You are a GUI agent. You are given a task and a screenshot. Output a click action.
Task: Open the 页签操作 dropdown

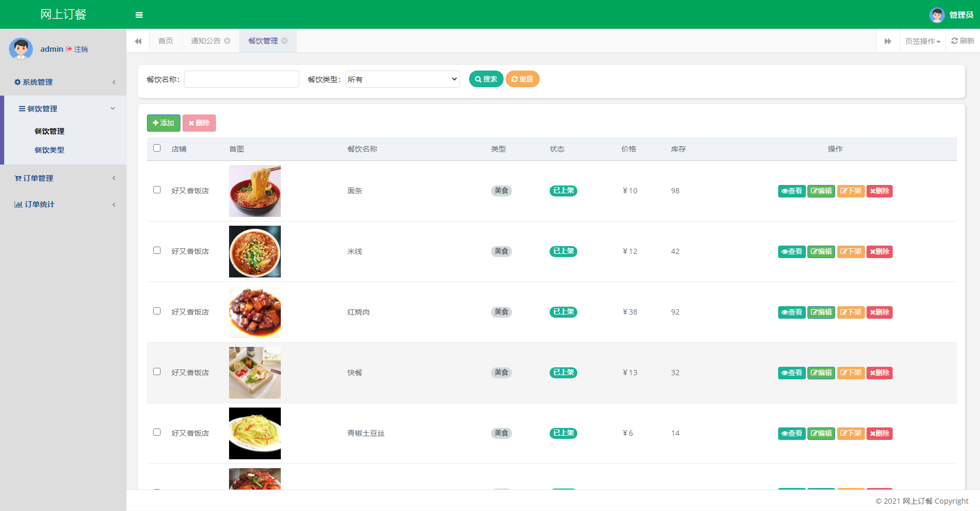tap(922, 41)
